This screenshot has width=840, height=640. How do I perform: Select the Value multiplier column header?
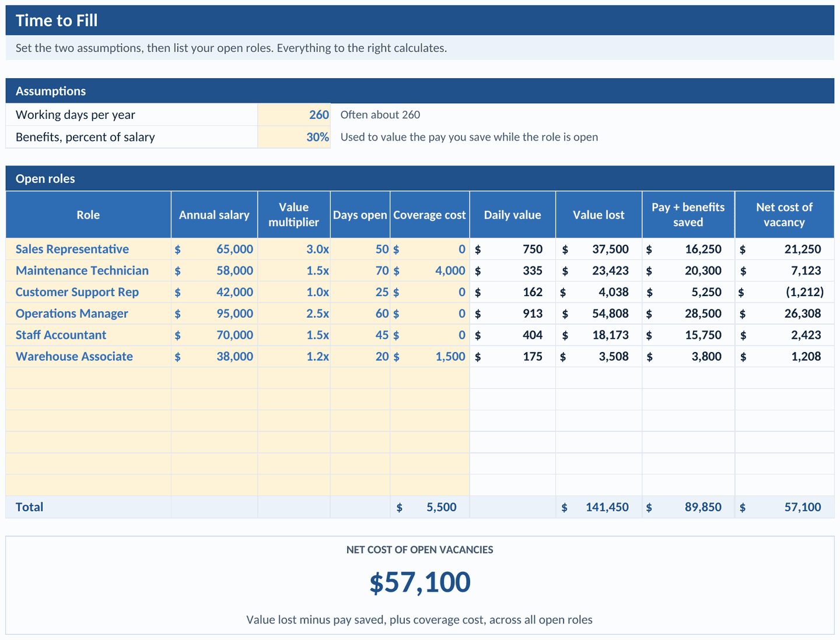click(x=294, y=214)
